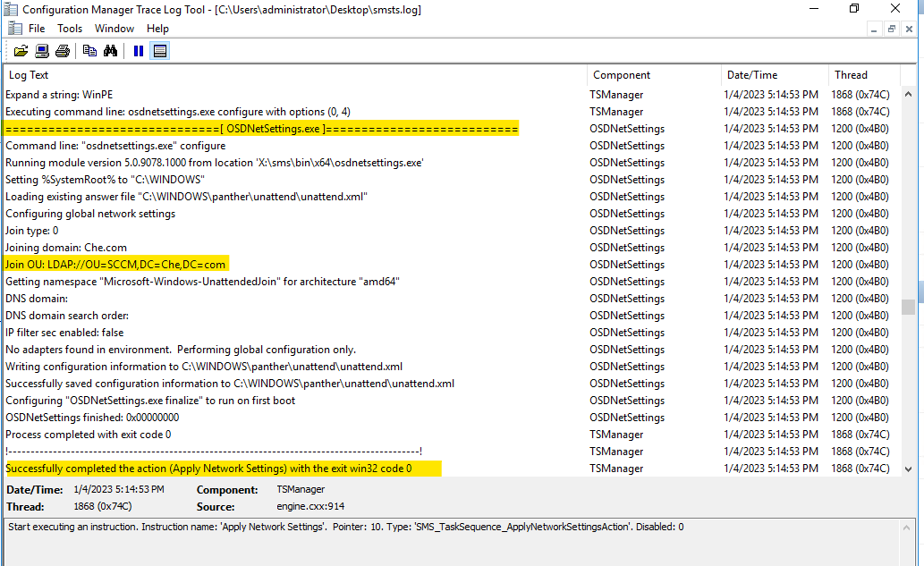Select the 'Getting namespace Microsoft-Windows-UnattendedJoin' row
924x566 pixels.
click(452, 282)
